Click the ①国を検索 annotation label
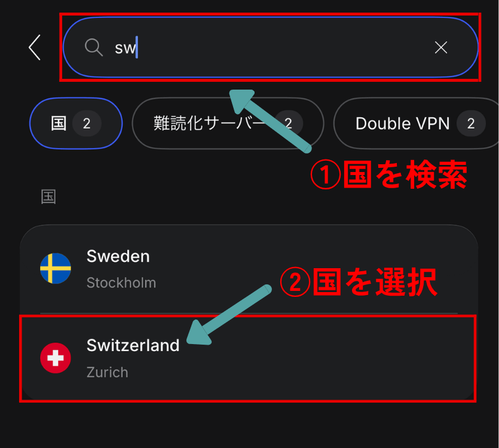The height and width of the screenshot is (448, 499). pyautogui.click(x=389, y=174)
